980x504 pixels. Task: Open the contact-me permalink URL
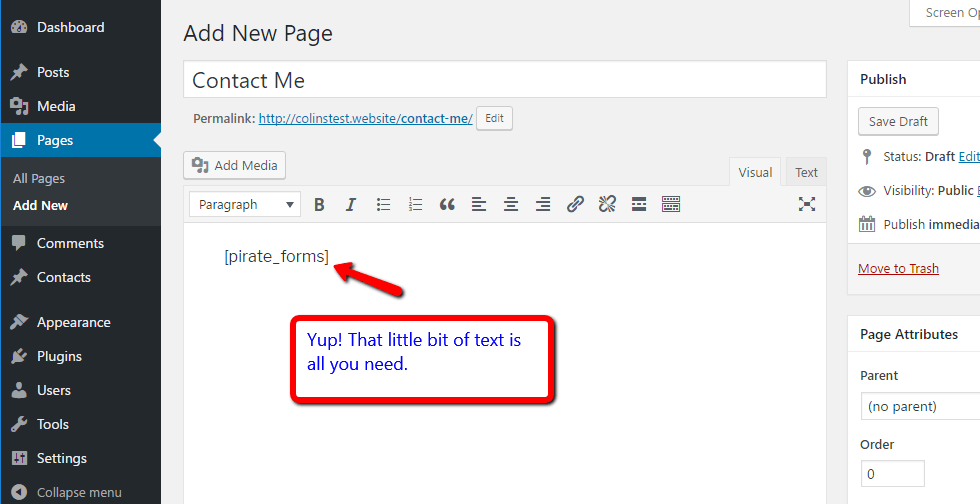pos(366,119)
